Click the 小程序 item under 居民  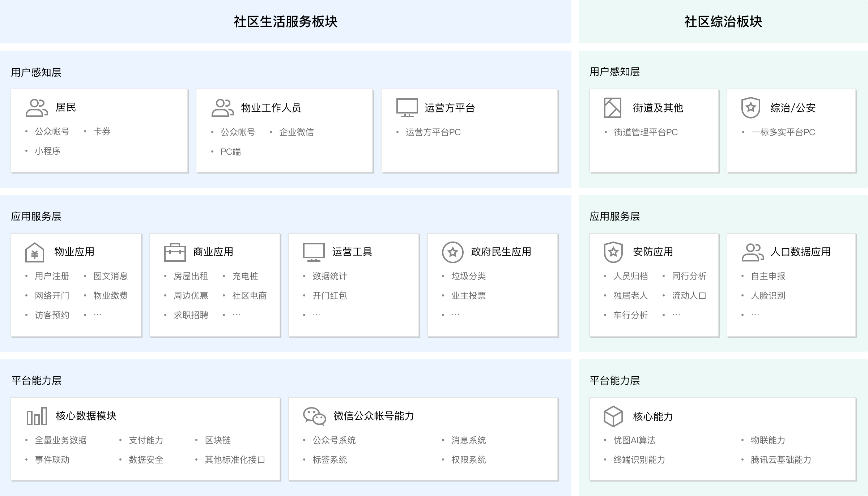click(48, 151)
